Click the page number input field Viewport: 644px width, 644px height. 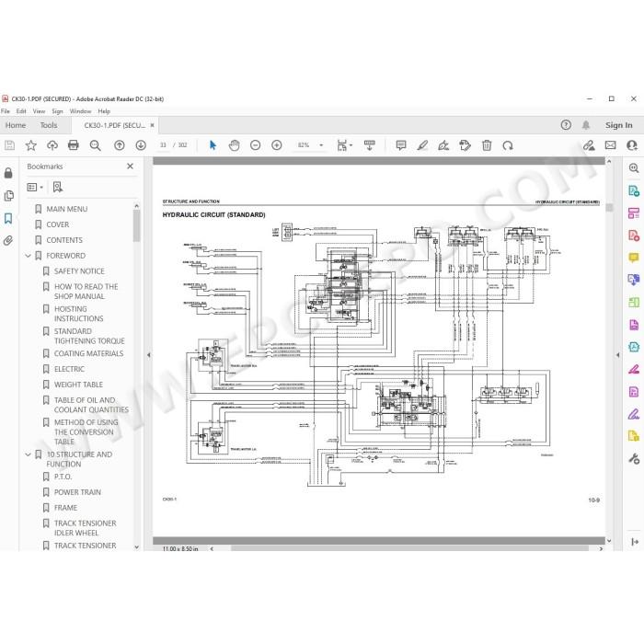coord(163,145)
